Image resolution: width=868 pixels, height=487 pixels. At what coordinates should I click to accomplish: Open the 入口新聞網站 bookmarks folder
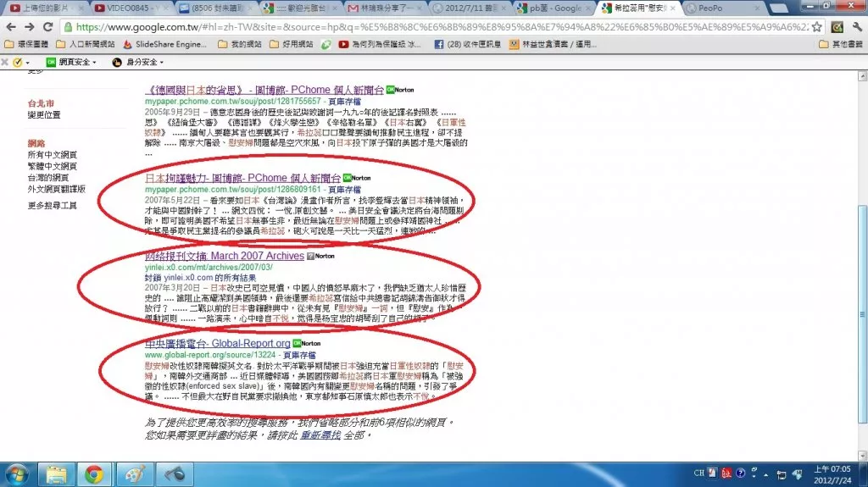86,44
